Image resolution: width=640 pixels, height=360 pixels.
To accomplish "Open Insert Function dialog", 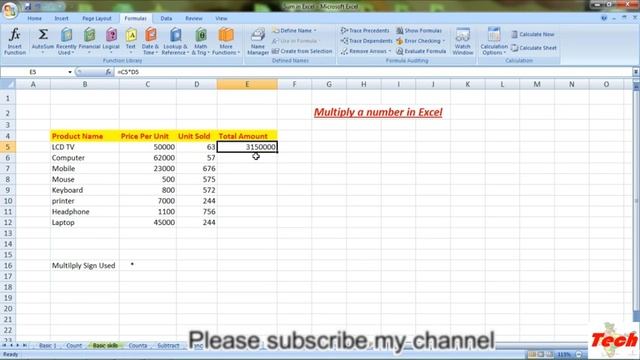I will 15,41.
